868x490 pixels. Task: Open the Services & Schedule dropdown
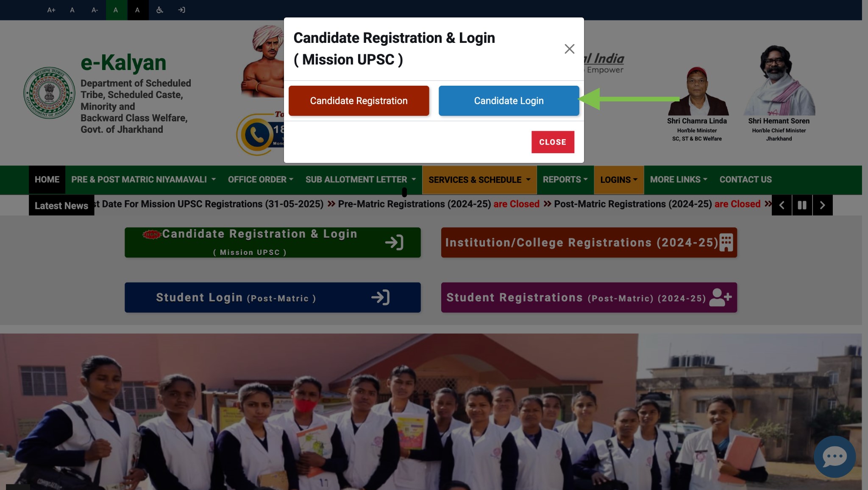(x=479, y=180)
